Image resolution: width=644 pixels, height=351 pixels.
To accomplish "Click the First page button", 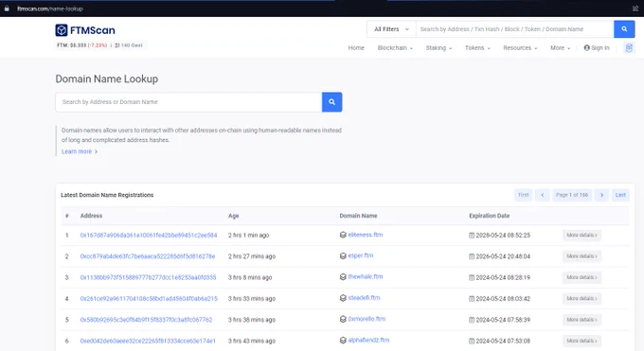I will tap(523, 195).
